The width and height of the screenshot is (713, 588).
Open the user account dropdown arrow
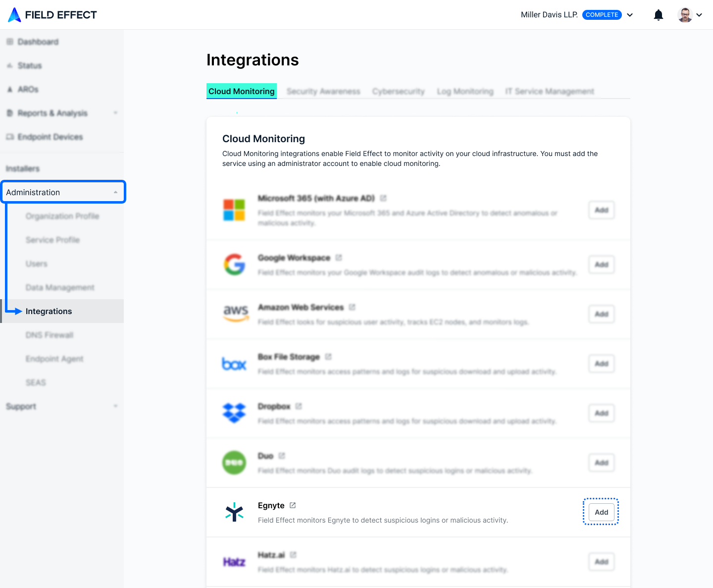point(699,15)
